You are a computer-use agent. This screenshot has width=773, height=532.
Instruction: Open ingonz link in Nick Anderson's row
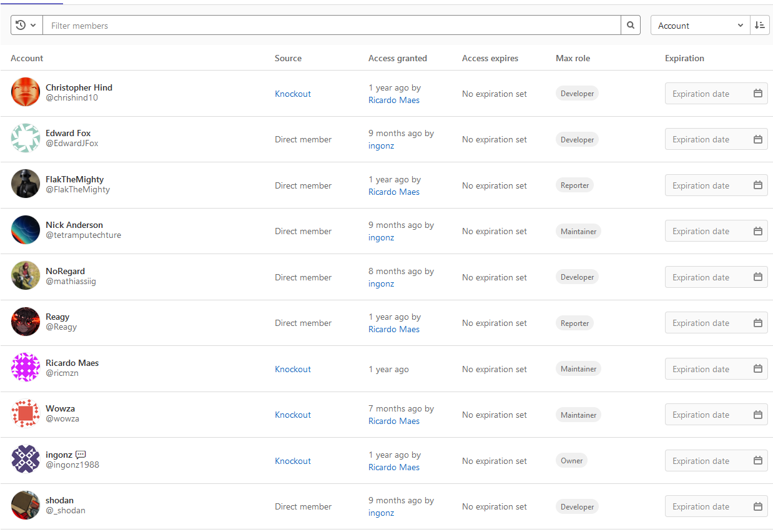(x=382, y=237)
